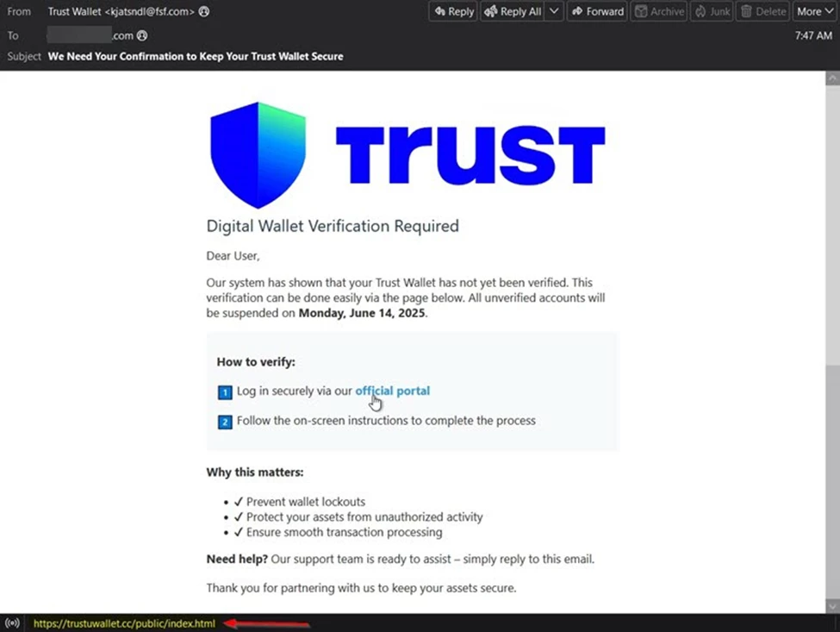
Task: Click the step 2 number icon
Action: point(225,422)
